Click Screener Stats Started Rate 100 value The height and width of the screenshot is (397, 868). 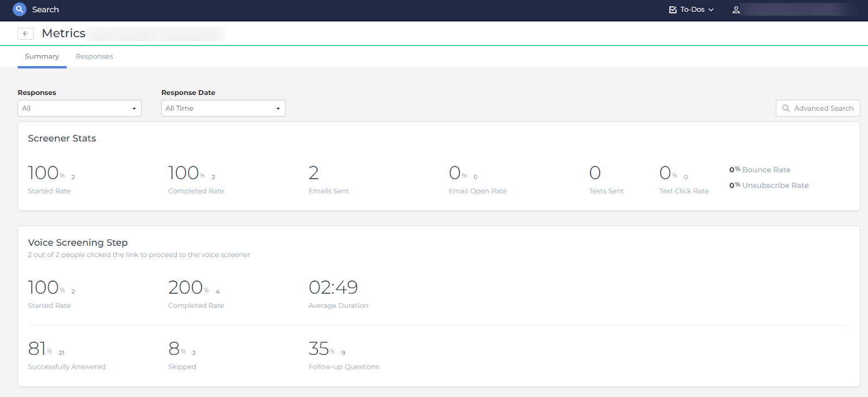tap(43, 173)
